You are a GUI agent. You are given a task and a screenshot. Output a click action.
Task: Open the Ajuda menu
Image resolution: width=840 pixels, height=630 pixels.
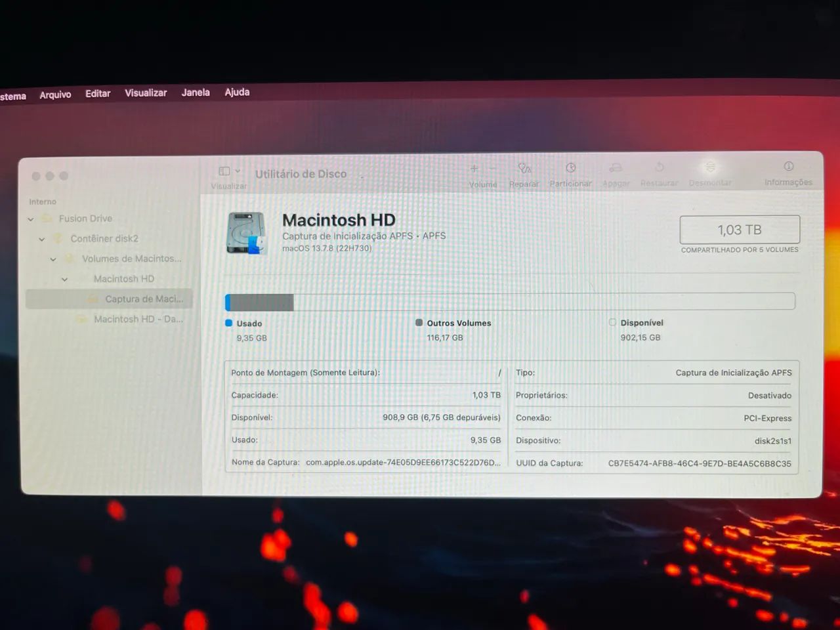[x=237, y=92]
